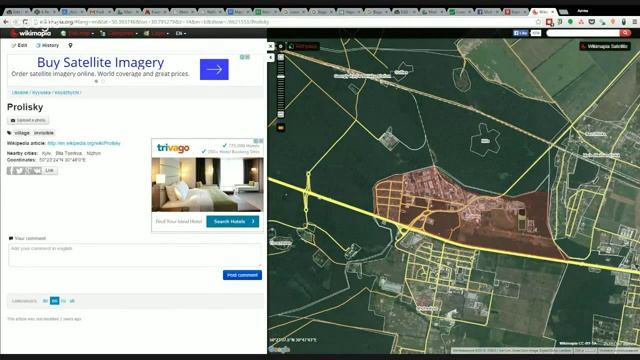Click the hotel room photo in ad

pyautogui.click(x=207, y=184)
